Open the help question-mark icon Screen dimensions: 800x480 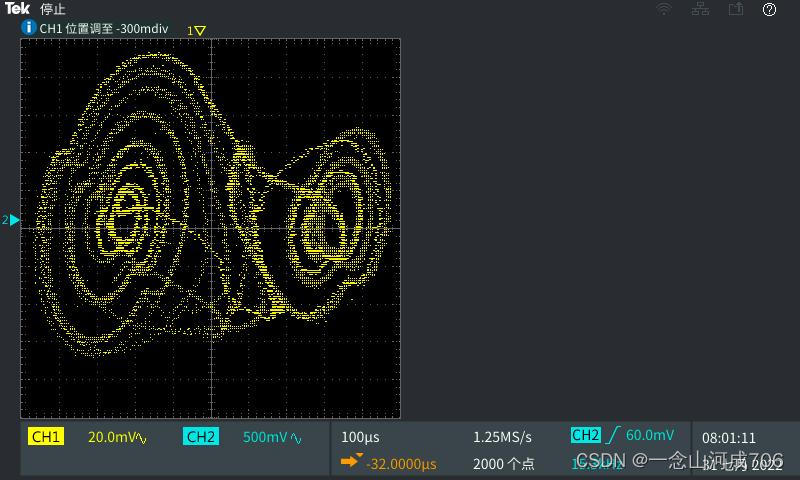click(x=769, y=9)
